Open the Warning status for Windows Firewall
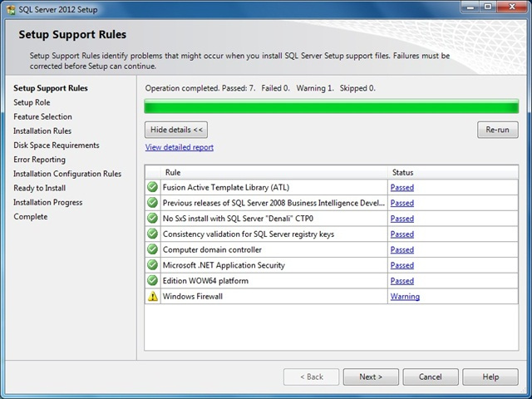532x399 pixels. point(405,297)
